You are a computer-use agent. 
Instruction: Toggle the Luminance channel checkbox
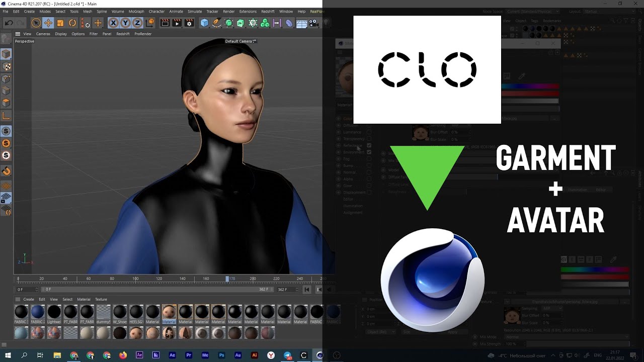[369, 132]
